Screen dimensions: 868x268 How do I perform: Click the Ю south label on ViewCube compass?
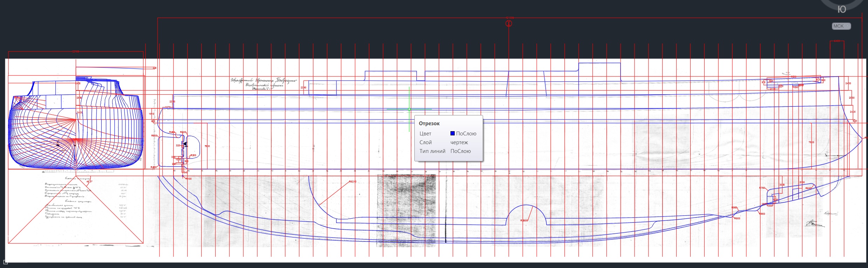(x=842, y=9)
